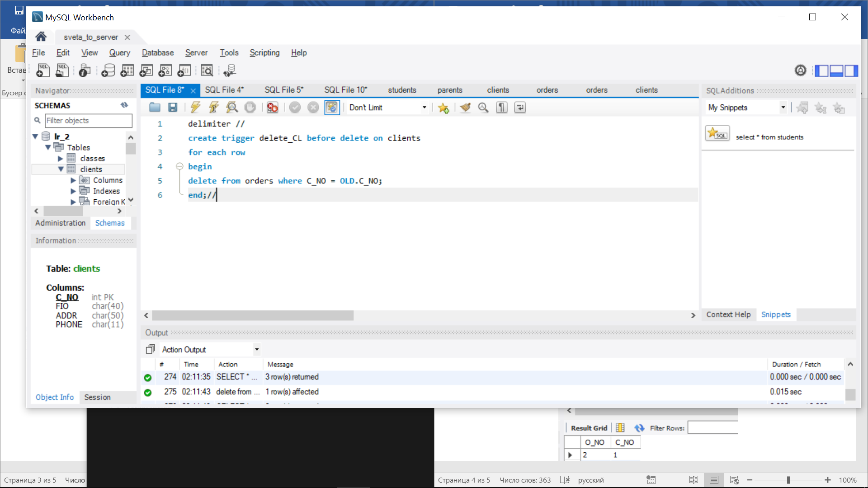Image resolution: width=868 pixels, height=488 pixels.
Task: Expand the Indexes node under clients
Action: pyautogui.click(x=73, y=191)
